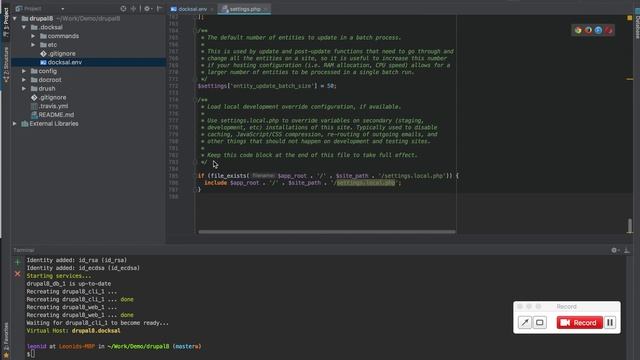Screen dimensions: 640x360
Task: Click 'Starting services...' terminal line
Action: pos(59,276)
